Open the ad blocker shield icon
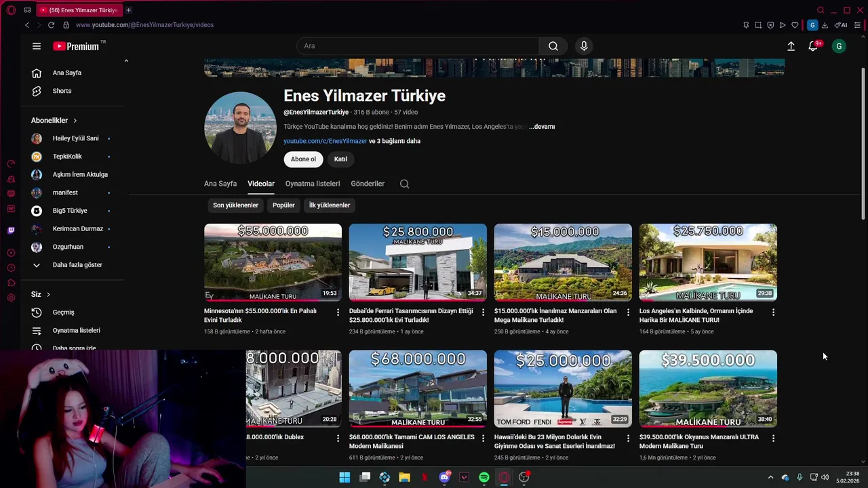868x488 pixels. 770,25
